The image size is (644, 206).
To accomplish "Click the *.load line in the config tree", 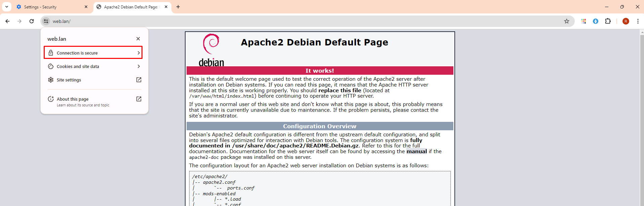I will (x=233, y=199).
